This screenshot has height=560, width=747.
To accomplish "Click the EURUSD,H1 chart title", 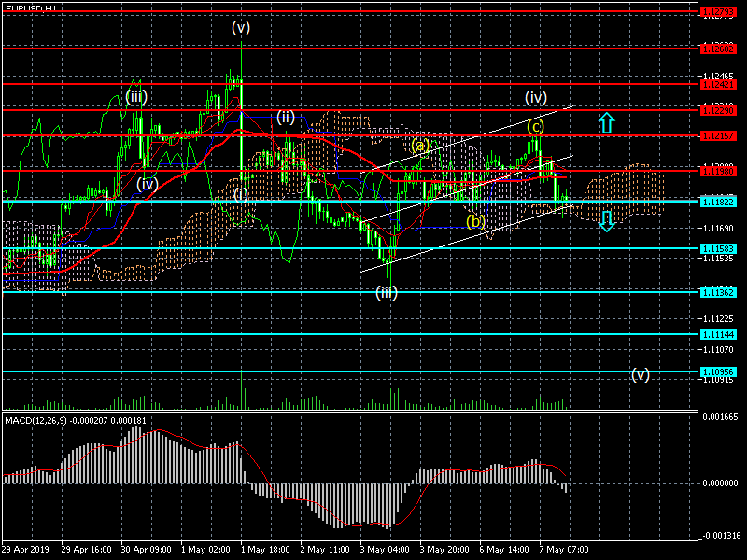I will pyautogui.click(x=28, y=7).
